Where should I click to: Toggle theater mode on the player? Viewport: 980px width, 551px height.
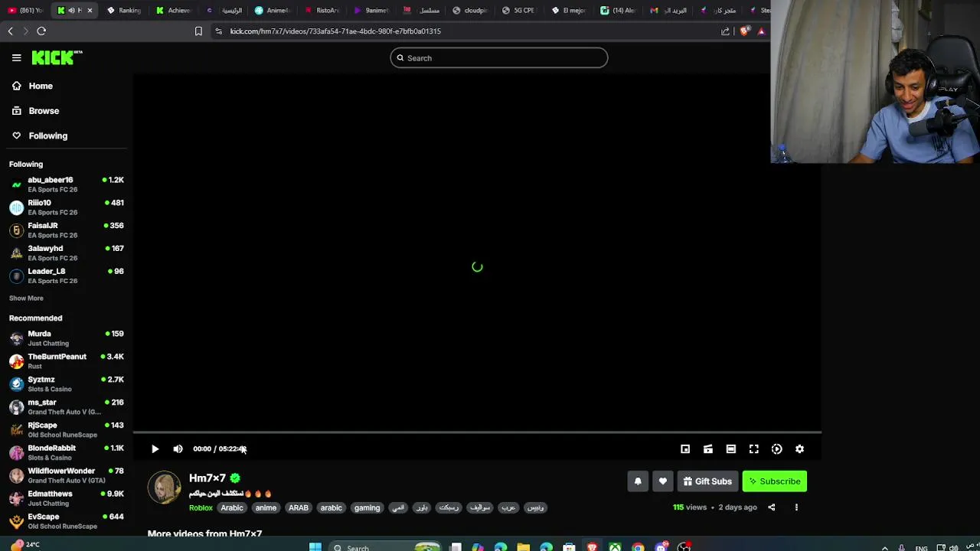coord(731,449)
